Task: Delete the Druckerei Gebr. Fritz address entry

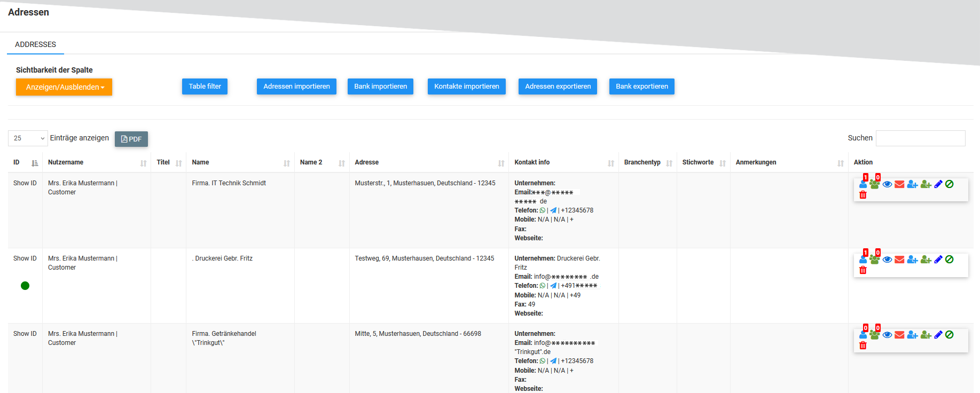Action: pos(863,270)
